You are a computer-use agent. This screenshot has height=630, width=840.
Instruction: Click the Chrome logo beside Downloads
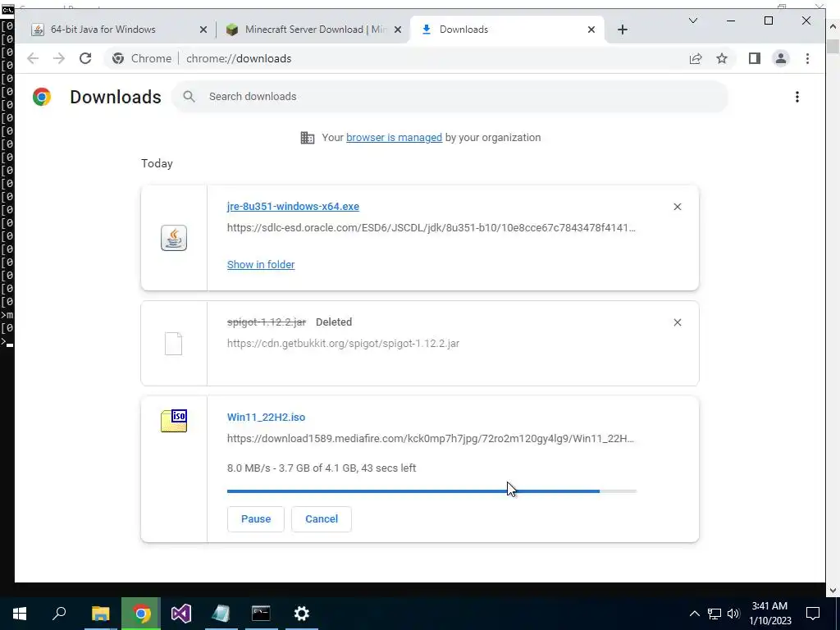click(x=42, y=97)
